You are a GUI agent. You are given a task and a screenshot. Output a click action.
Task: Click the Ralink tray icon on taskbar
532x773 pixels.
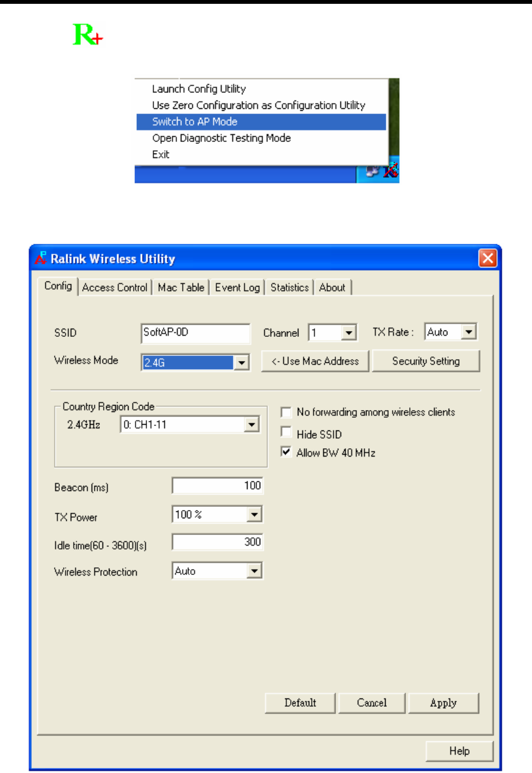point(391,171)
